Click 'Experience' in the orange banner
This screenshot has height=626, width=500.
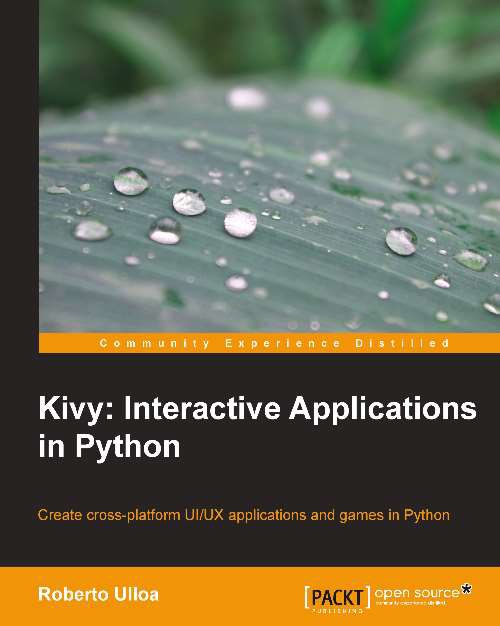282,343
